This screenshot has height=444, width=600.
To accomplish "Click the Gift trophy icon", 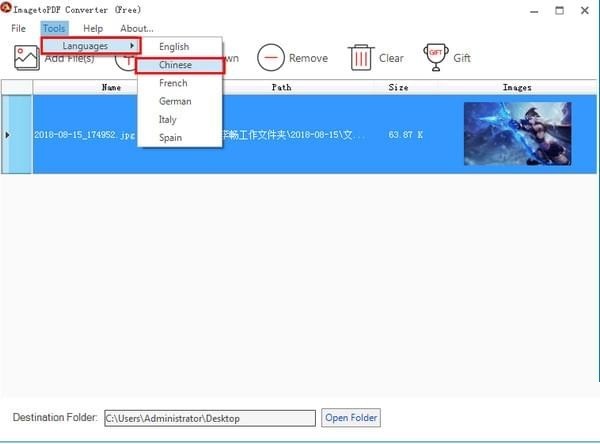I will tap(435, 57).
